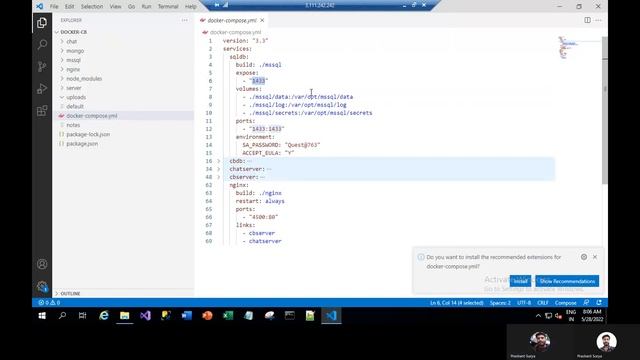The image size is (640, 360).
Task: Open Word from taskbar
Action: point(187,316)
